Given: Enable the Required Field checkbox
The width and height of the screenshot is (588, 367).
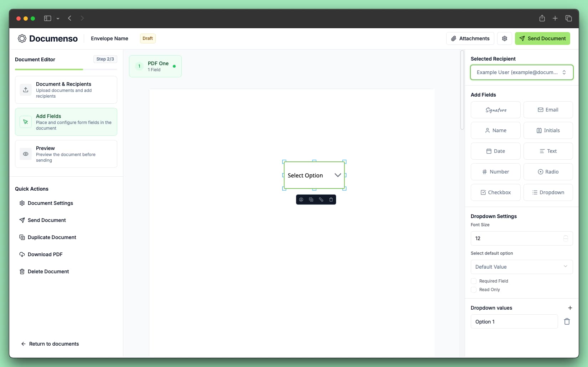Looking at the screenshot, I should pos(474,281).
